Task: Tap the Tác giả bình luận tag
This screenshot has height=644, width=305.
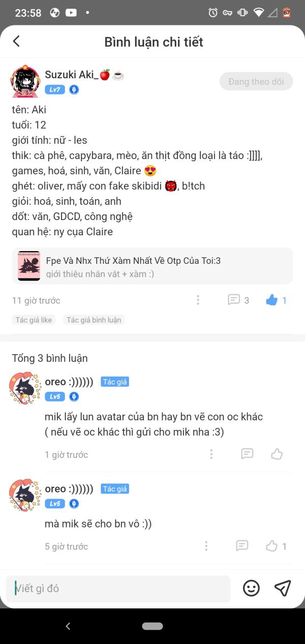Action: point(94,320)
